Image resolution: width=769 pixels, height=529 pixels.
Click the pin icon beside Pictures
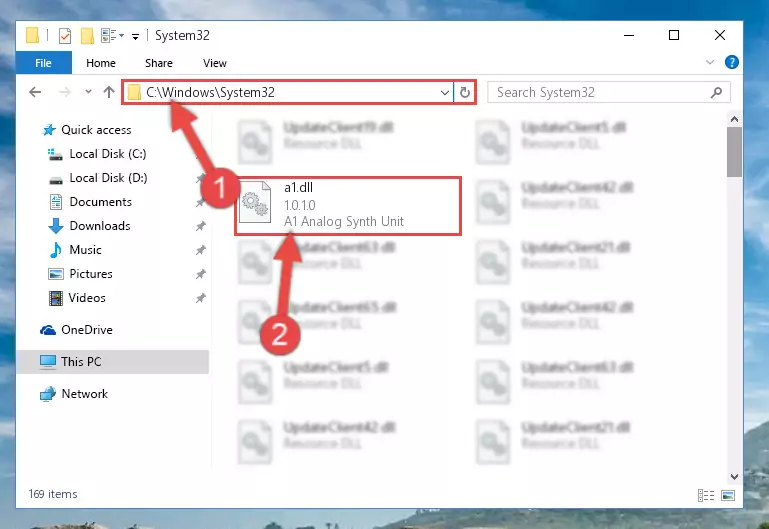point(201,274)
